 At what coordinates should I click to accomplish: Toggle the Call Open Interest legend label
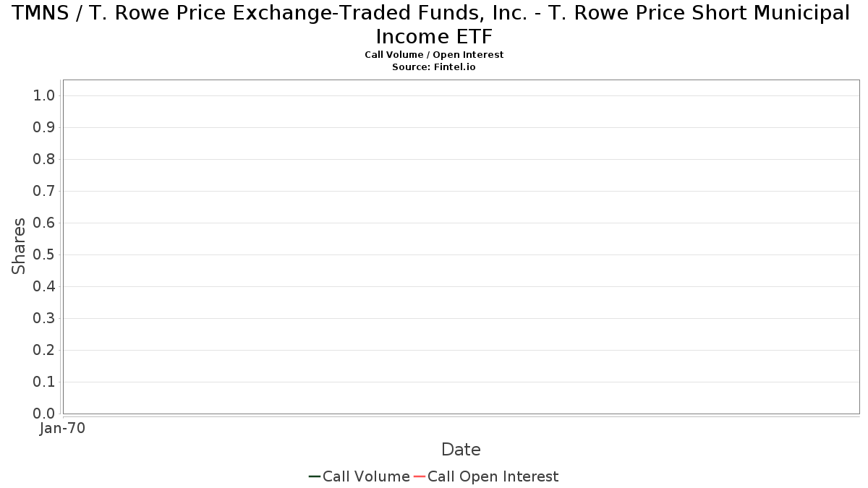pyautogui.click(x=493, y=476)
